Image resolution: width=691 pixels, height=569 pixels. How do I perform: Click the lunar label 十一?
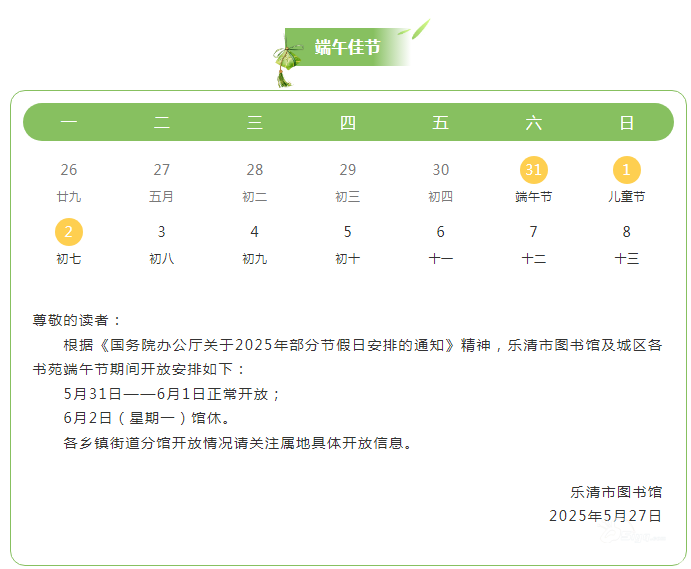(441, 259)
